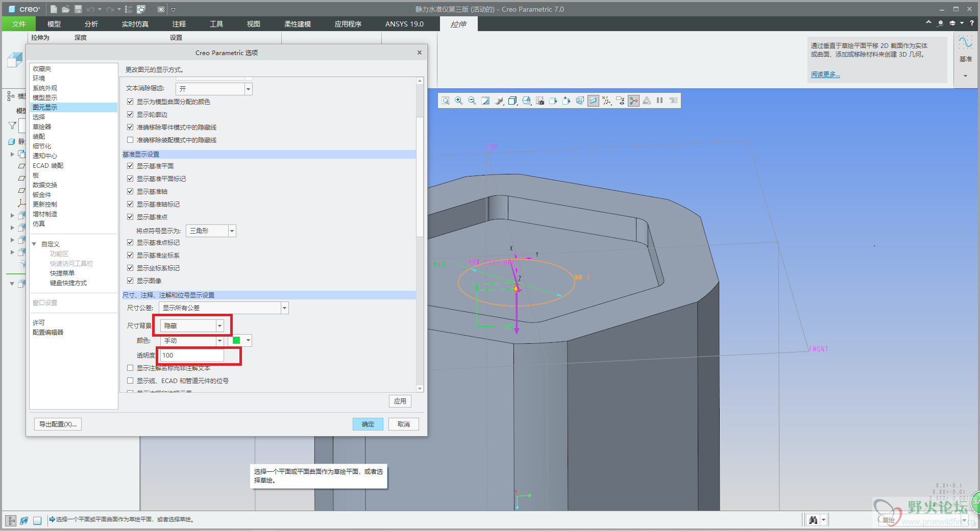Check 显示缆、ECAD 和管道元件的位号 checkbox
The image size is (980, 531).
coord(130,381)
